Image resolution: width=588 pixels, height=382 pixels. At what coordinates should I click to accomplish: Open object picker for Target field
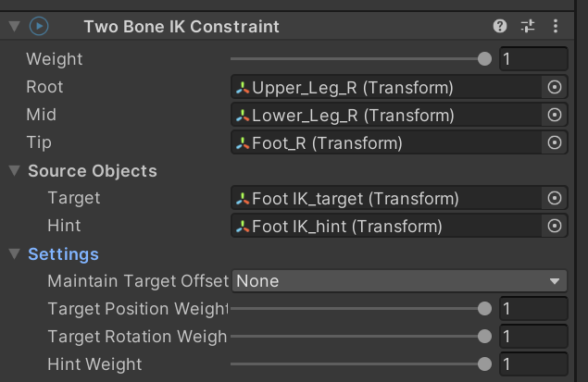coord(554,198)
